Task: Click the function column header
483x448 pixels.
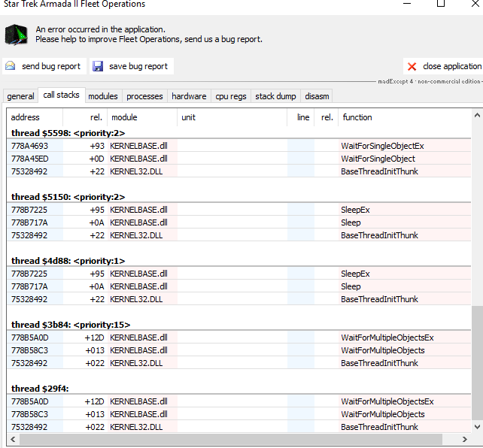Action: tap(405, 117)
